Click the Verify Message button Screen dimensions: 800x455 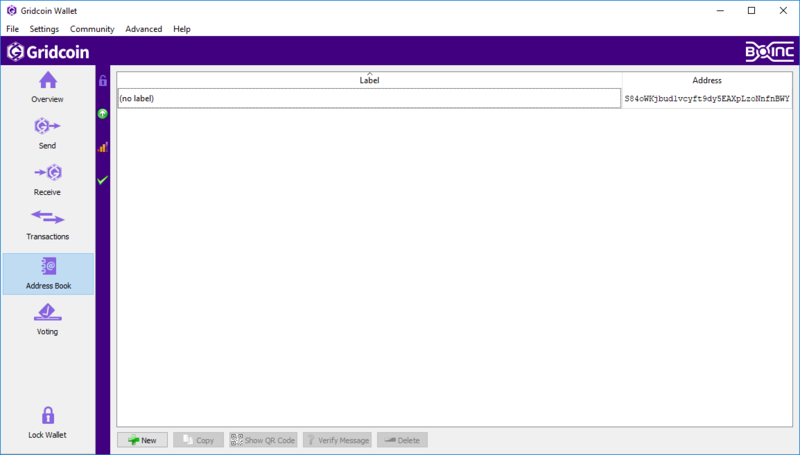337,440
